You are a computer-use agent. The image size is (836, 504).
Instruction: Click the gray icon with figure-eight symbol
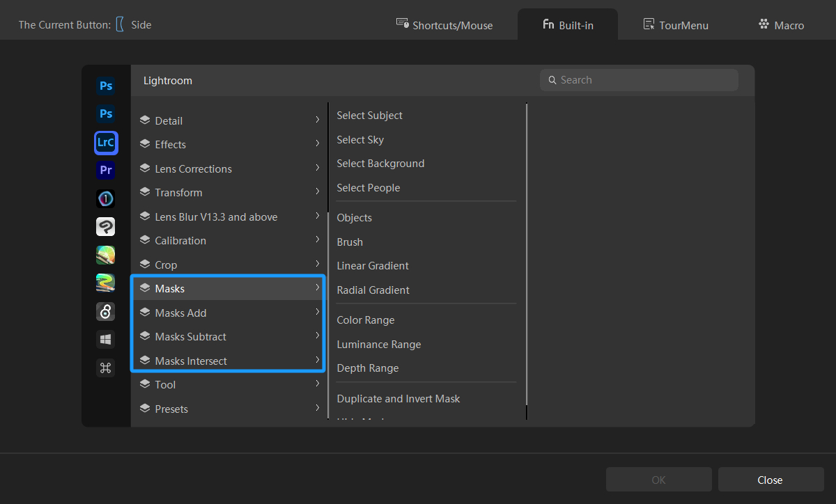click(106, 311)
